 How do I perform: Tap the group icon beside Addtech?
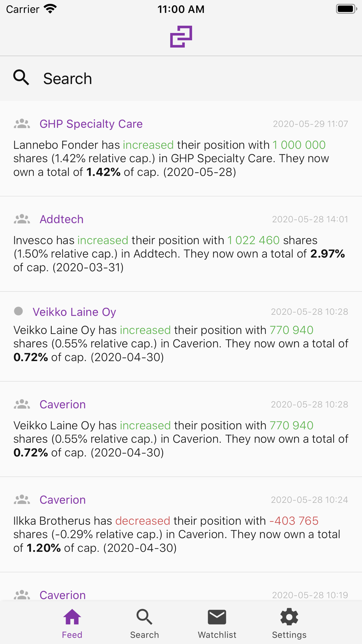tap(22, 219)
